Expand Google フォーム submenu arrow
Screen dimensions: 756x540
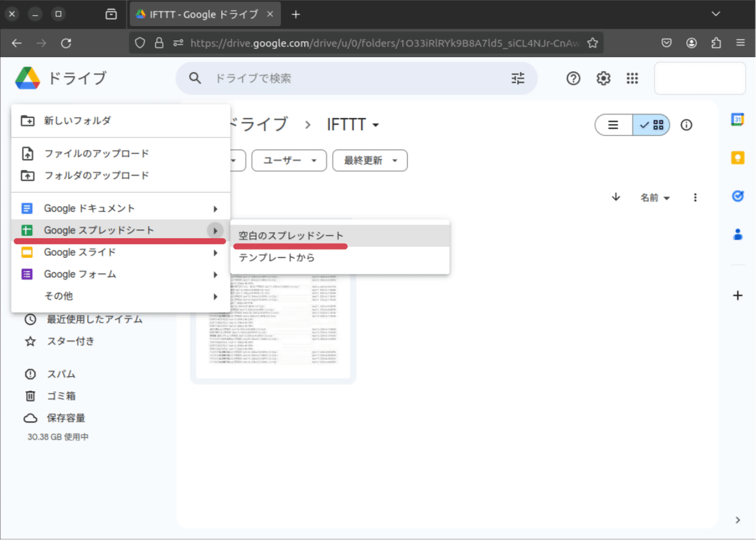215,275
